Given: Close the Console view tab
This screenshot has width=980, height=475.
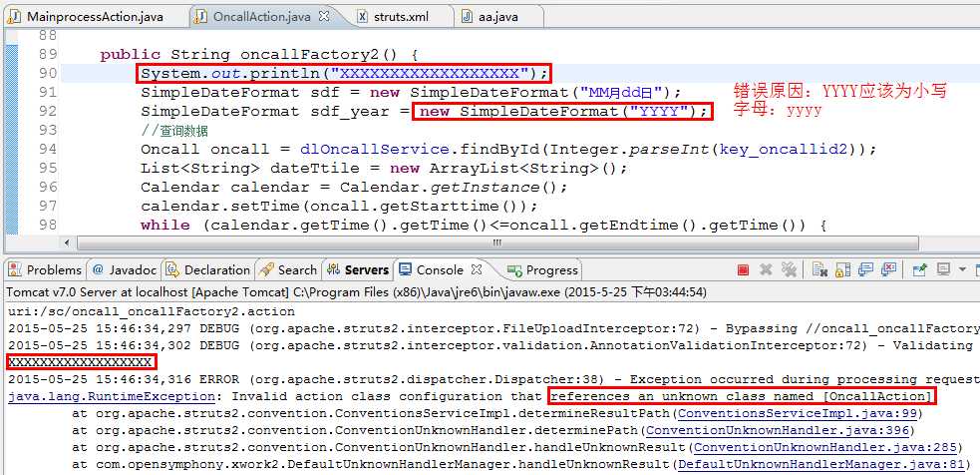Looking at the screenshot, I should (477, 270).
